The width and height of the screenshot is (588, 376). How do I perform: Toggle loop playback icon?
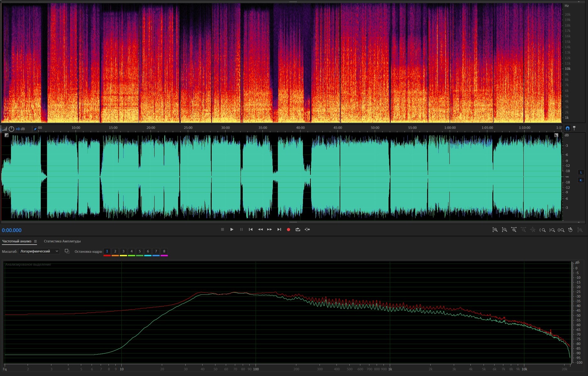tap(298, 230)
